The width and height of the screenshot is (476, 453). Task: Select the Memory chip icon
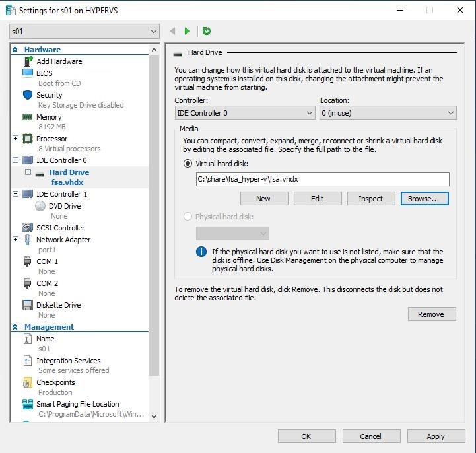point(28,117)
